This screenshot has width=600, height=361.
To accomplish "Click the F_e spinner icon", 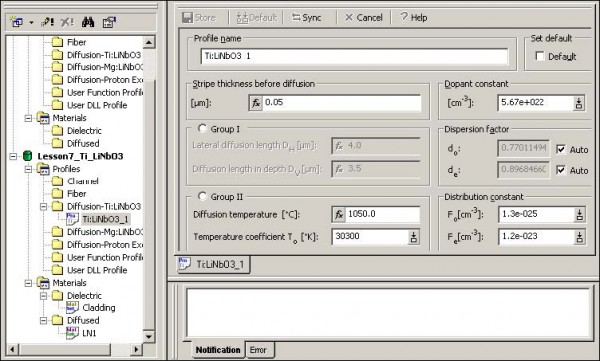I will [580, 237].
